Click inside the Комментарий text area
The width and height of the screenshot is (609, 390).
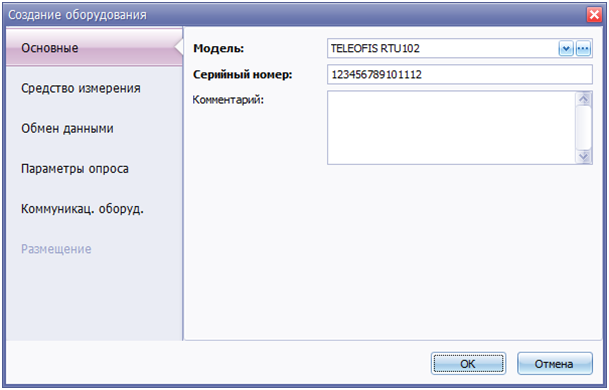(451, 128)
